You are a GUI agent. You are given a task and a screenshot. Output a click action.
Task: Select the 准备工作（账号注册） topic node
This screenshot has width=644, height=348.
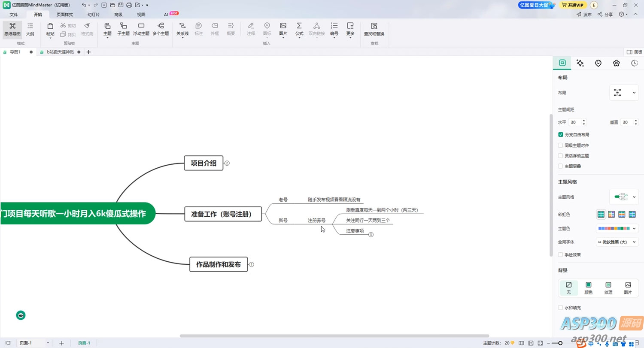click(223, 214)
